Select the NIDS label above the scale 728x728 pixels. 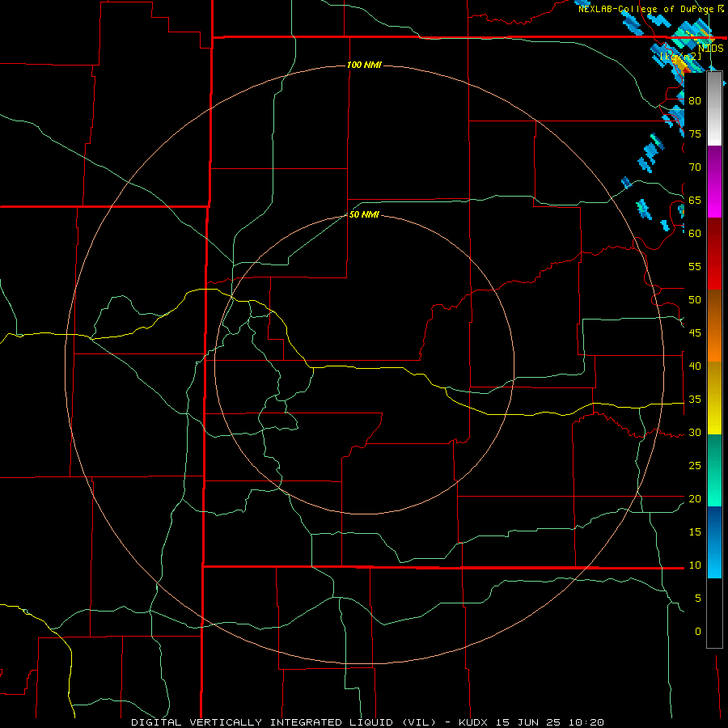tap(710, 49)
